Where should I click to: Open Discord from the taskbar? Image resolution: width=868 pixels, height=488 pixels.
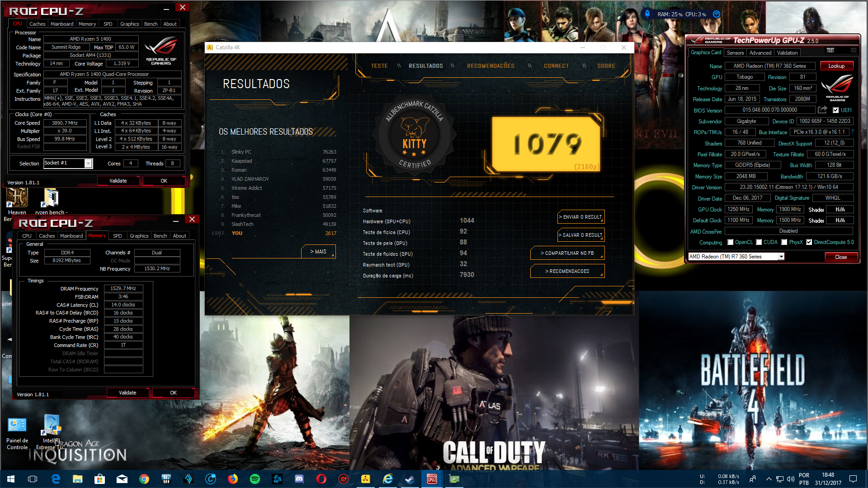coord(299,479)
